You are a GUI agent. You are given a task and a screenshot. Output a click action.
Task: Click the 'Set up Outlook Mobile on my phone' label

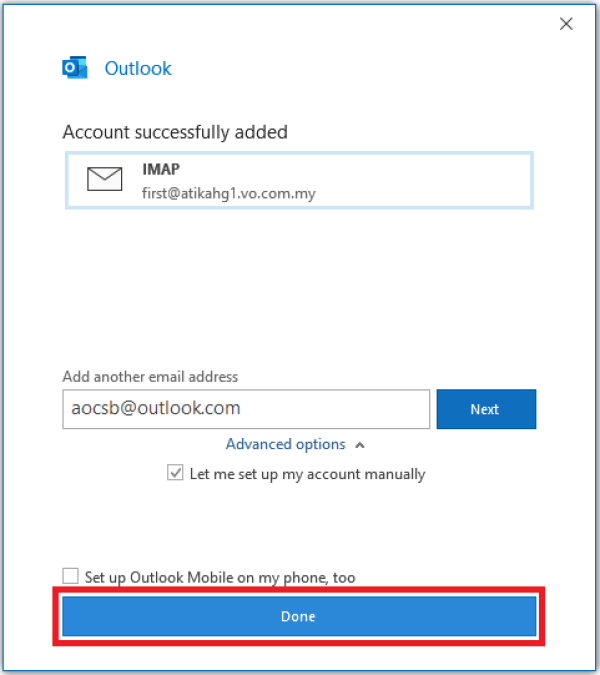click(x=220, y=577)
